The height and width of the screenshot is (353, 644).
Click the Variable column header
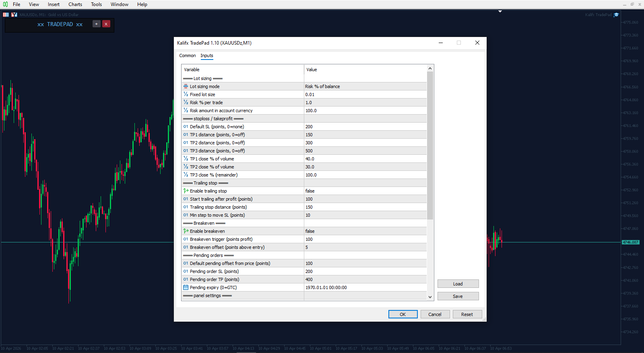[243, 70]
